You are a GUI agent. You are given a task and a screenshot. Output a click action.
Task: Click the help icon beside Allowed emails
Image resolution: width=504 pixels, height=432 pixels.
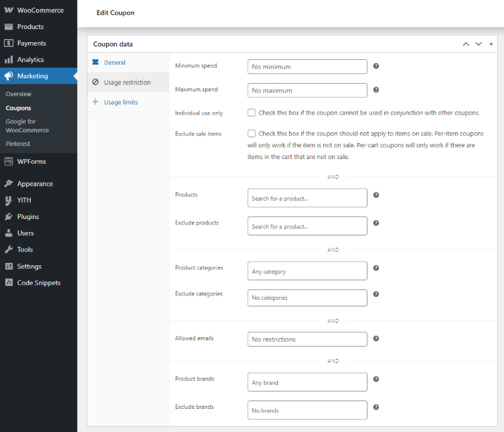(376, 339)
